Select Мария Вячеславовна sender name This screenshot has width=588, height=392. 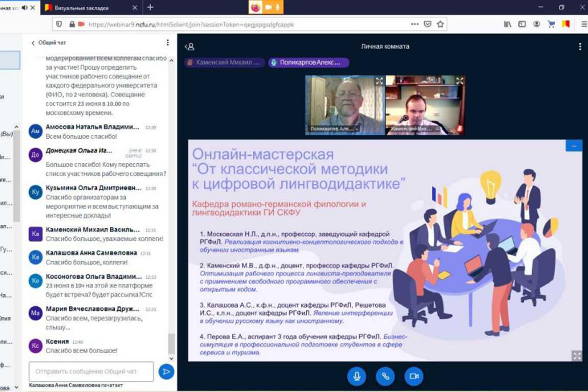point(93,309)
